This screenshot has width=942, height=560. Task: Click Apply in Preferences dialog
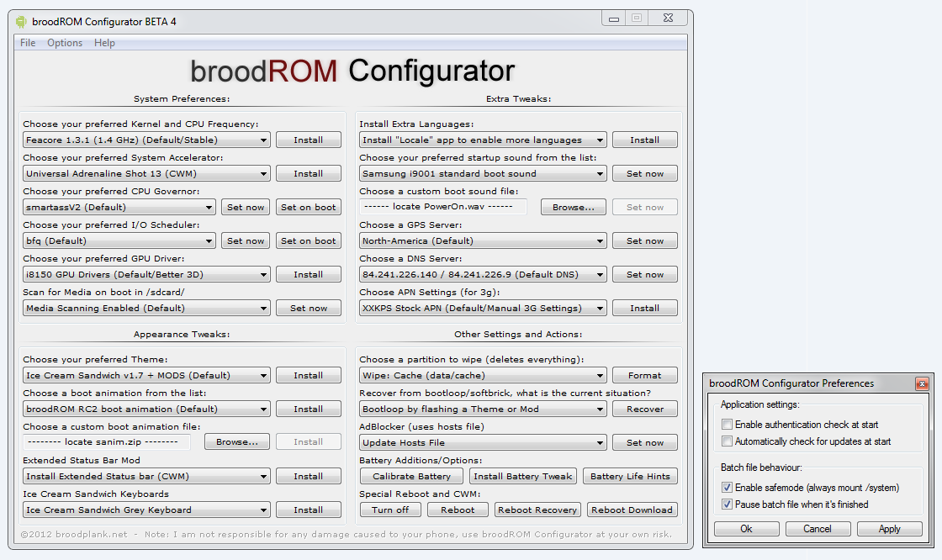(889, 529)
